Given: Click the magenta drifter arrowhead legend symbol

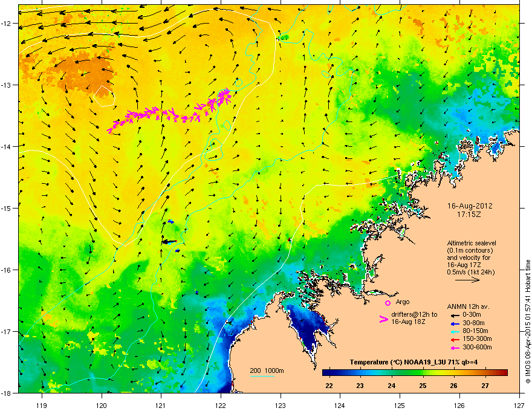Looking at the screenshot, I should (x=383, y=319).
